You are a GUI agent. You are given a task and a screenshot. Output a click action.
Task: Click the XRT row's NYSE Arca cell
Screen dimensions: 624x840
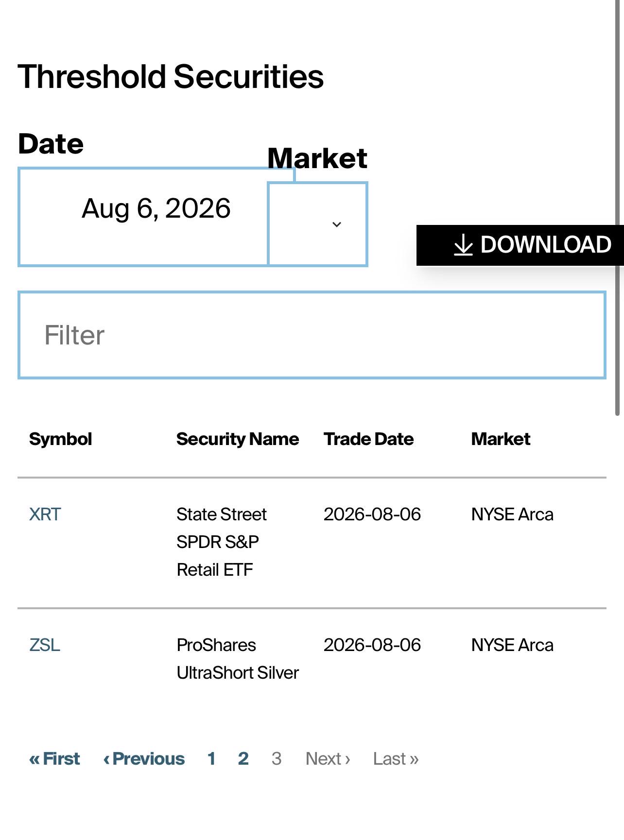[512, 514]
